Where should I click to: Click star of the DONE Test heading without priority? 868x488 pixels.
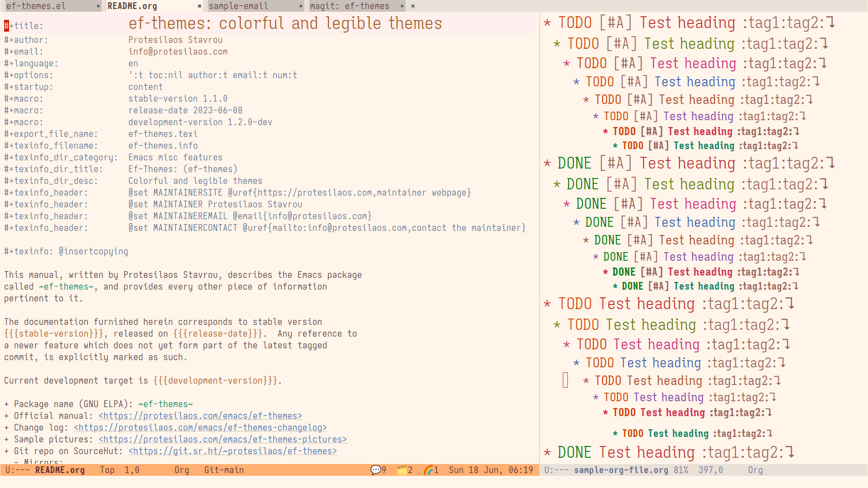click(547, 453)
